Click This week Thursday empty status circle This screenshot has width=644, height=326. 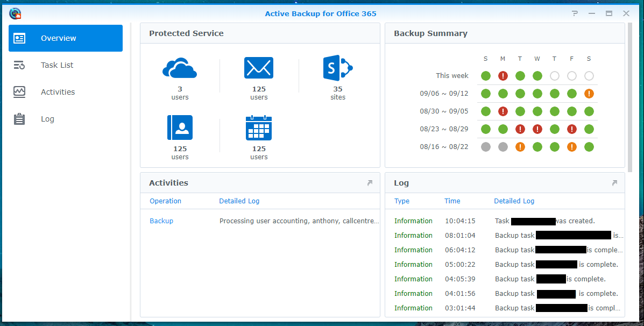[x=555, y=76]
